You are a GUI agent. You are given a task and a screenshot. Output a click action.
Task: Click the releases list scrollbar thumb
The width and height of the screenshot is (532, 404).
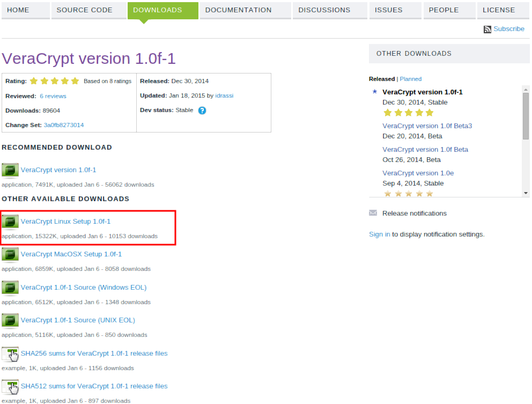click(526, 116)
